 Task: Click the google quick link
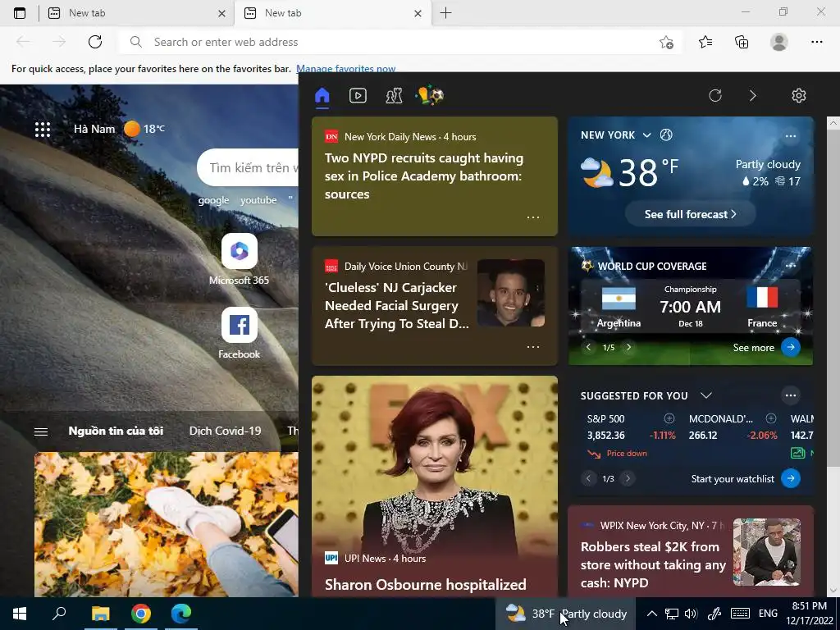coord(213,200)
